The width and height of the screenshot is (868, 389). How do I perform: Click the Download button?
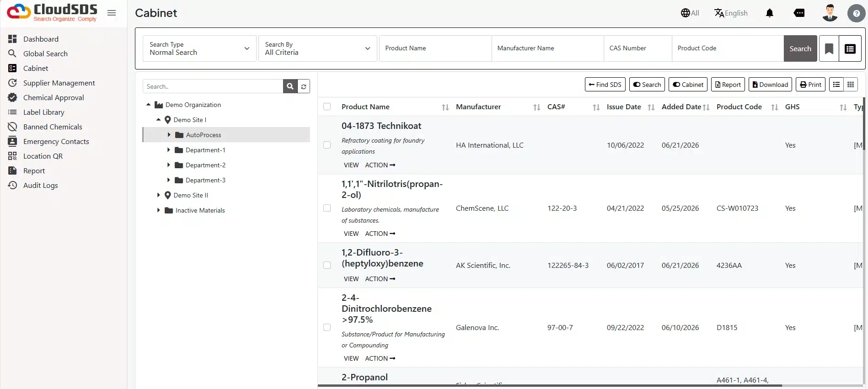coord(770,85)
